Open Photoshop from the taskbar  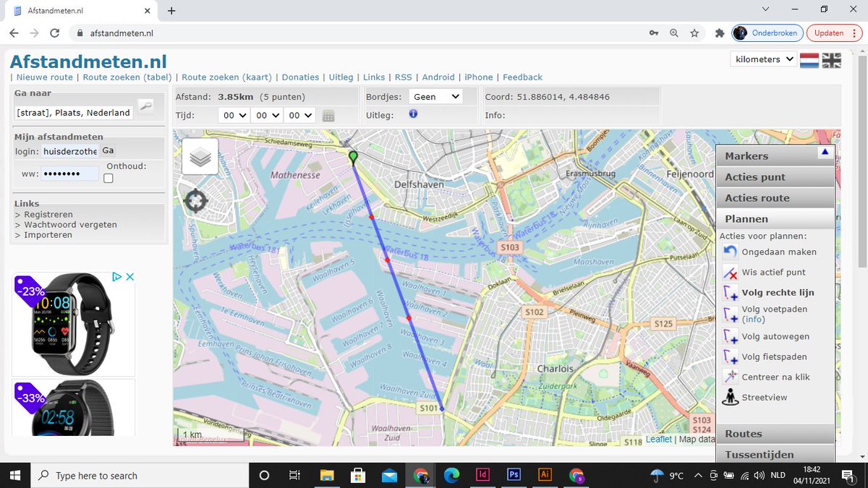(514, 475)
